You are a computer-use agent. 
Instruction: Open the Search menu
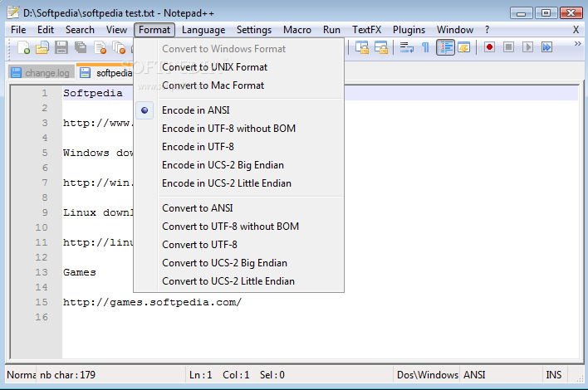click(x=80, y=30)
